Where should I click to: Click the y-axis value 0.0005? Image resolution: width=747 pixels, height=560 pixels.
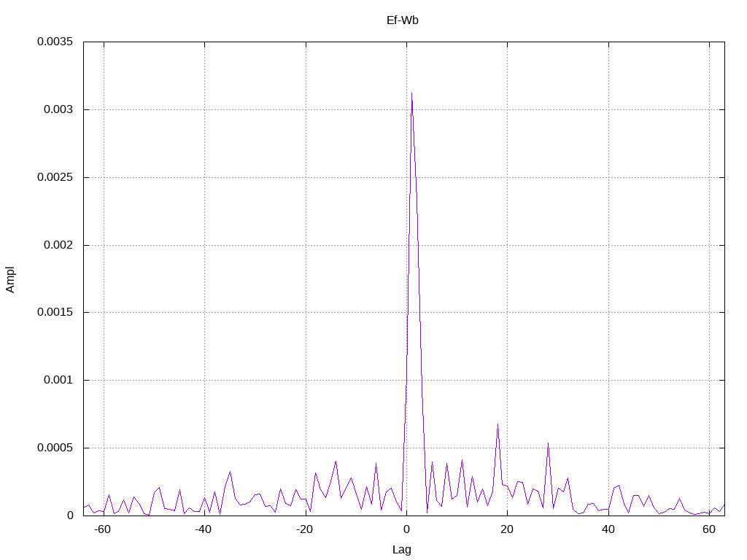(x=55, y=448)
